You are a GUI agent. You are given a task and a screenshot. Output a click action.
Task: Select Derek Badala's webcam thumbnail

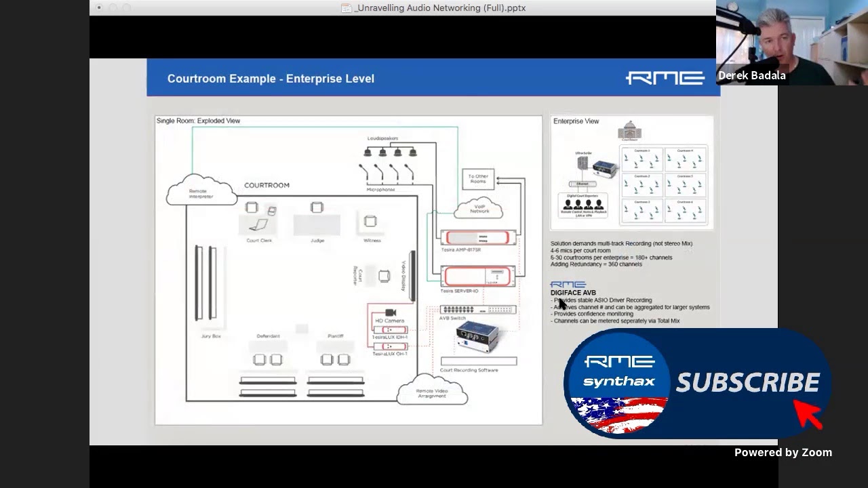pos(791,43)
